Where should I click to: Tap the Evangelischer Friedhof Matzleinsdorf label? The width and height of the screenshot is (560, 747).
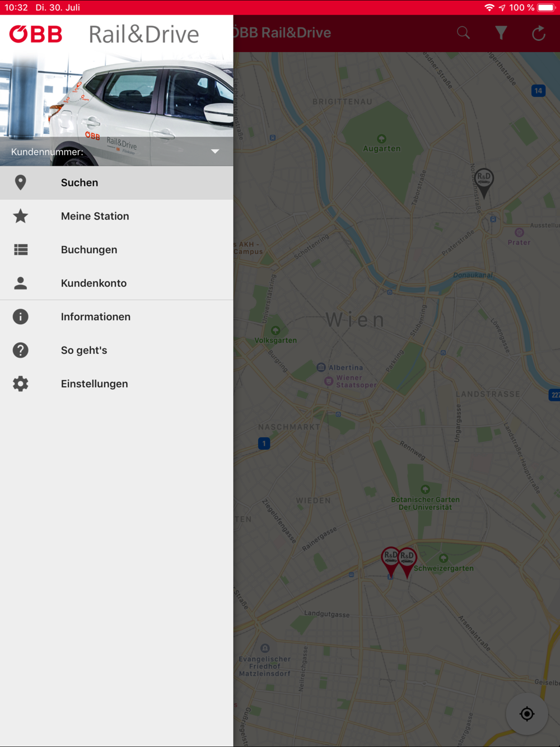pos(265,666)
